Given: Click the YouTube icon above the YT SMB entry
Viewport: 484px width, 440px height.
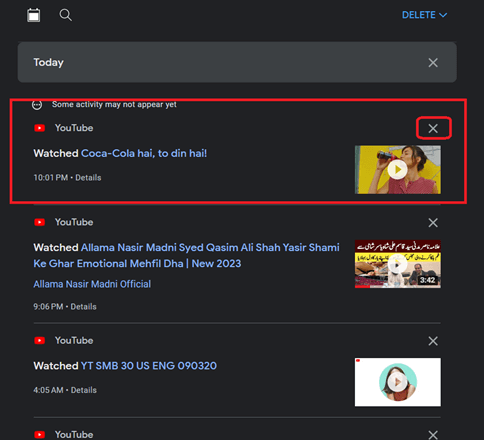Looking at the screenshot, I should [40, 341].
